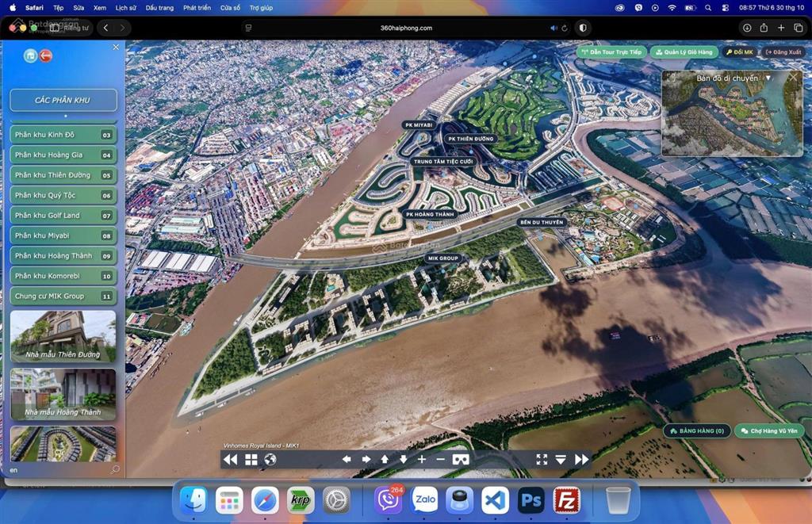Go to next scene with double-right arrows

click(581, 459)
